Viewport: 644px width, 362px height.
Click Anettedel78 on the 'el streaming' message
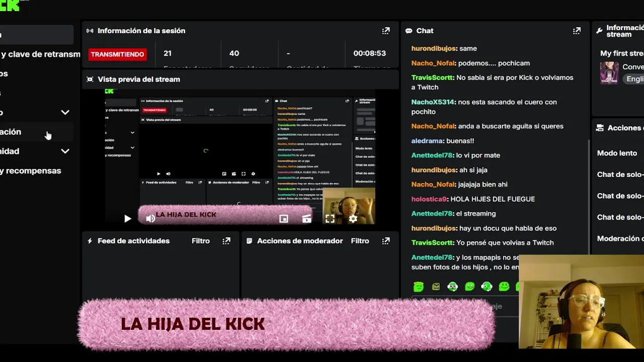[432, 214]
